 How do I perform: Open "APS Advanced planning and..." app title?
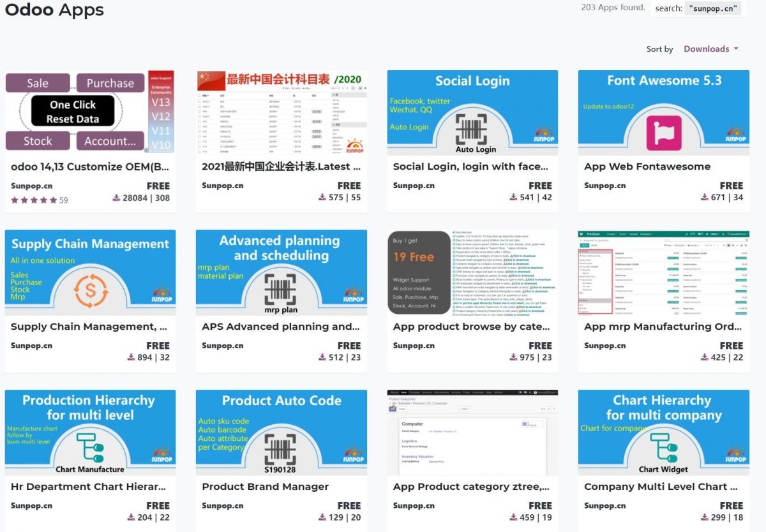(281, 327)
